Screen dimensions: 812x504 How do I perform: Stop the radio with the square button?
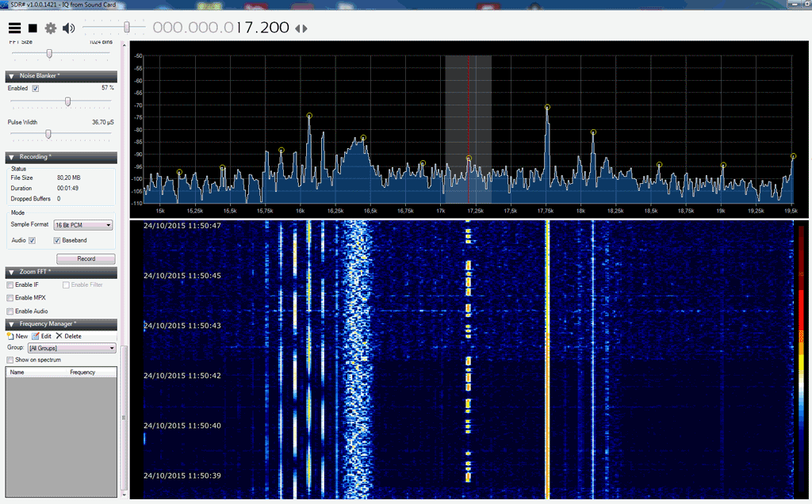click(33, 28)
